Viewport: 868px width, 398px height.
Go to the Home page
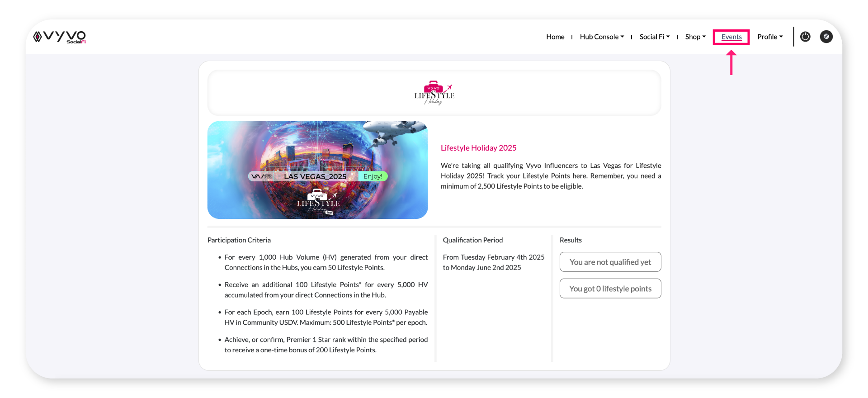[x=555, y=37]
